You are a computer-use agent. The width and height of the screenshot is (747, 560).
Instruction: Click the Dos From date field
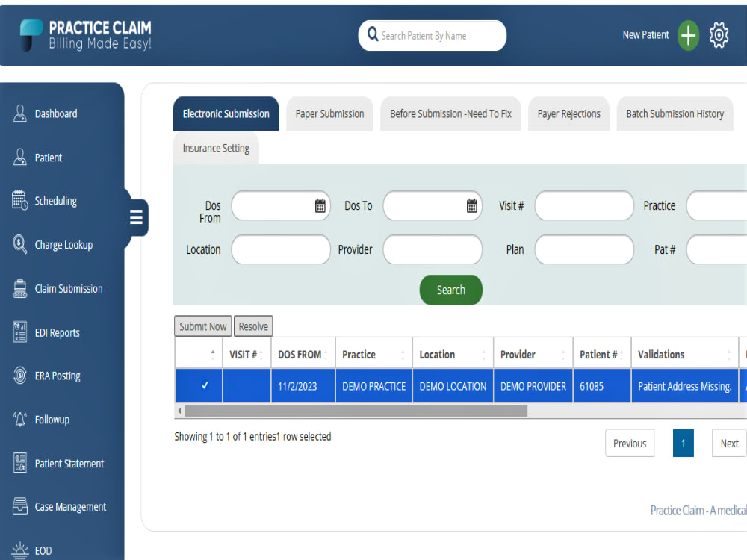pyautogui.click(x=281, y=206)
